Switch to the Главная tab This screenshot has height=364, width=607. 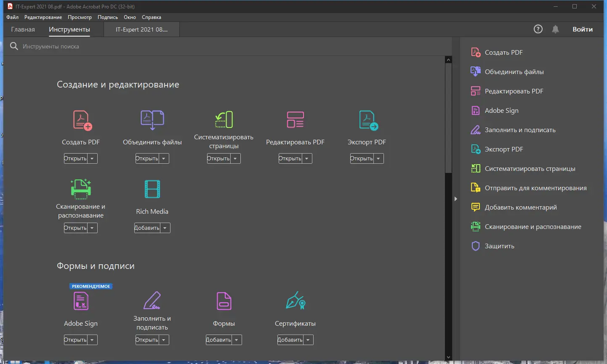click(23, 29)
